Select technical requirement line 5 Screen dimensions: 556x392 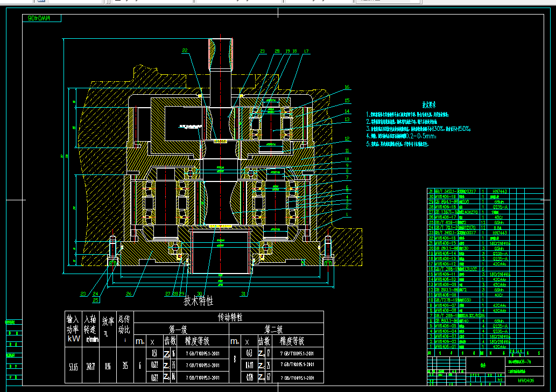click(397, 144)
